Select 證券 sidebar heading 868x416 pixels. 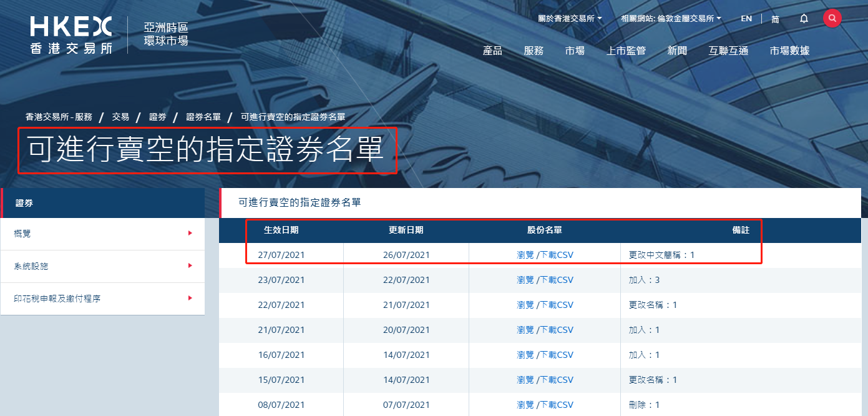click(25, 203)
